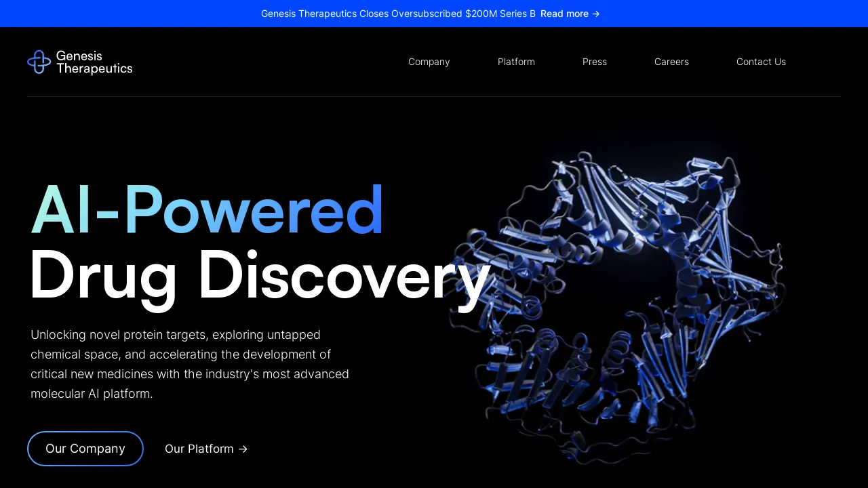Select Contact Us in navigation
This screenshot has height=488, width=868.
[x=761, y=62]
